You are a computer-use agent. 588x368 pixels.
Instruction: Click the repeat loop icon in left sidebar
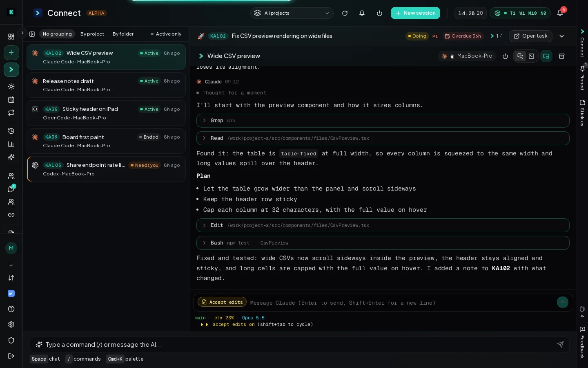[x=11, y=113]
